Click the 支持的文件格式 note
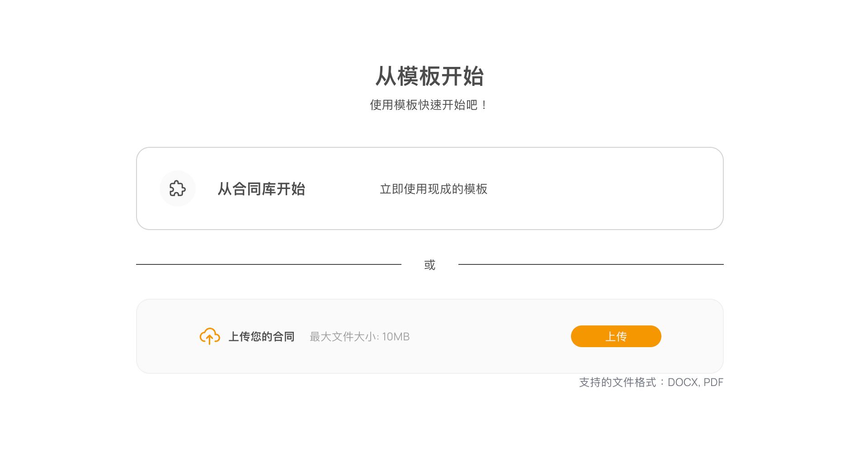Image resolution: width=868 pixels, height=452 pixels. coord(618,382)
